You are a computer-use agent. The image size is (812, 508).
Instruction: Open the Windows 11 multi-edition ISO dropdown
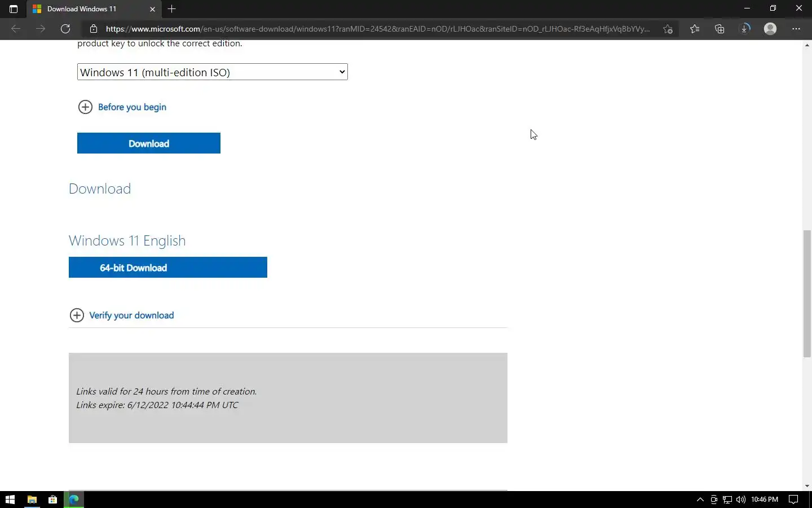(x=213, y=72)
